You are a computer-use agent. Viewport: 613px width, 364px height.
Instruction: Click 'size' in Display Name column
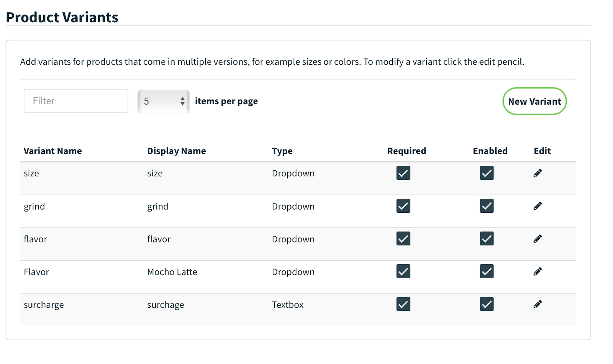tap(155, 174)
